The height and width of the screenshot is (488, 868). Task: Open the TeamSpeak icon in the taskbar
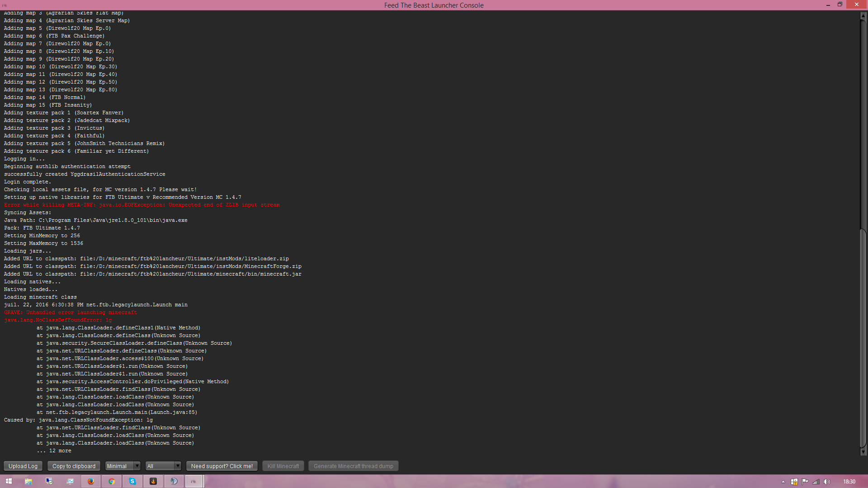(174, 481)
